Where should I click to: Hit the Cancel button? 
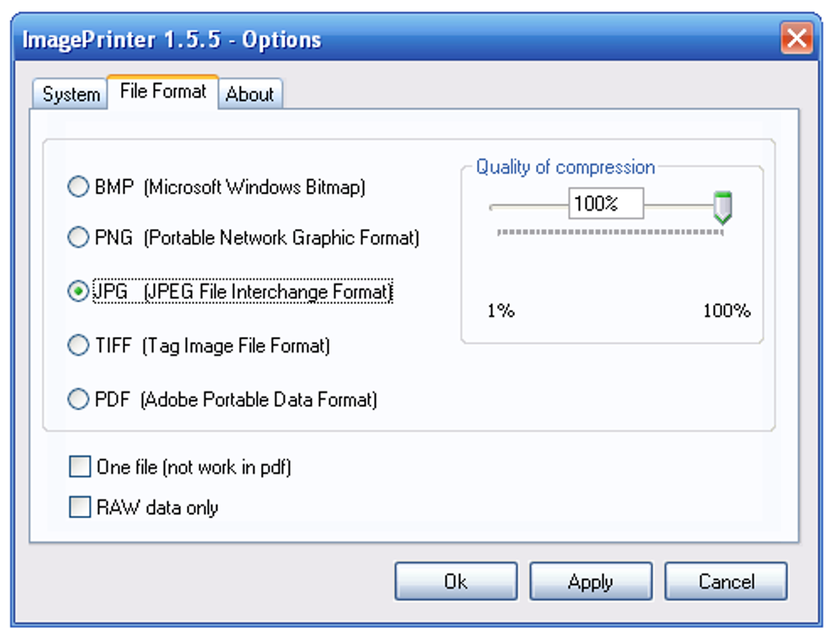tap(726, 582)
